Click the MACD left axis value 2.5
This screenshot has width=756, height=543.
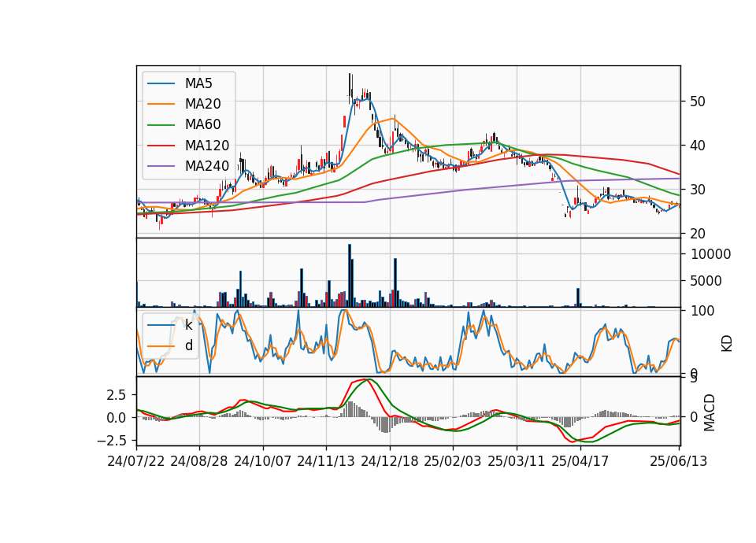point(117,395)
